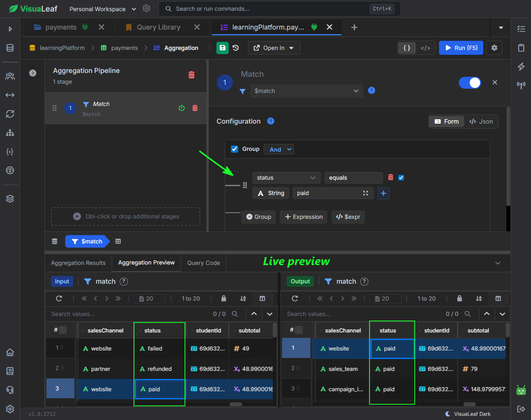This screenshot has height=420, width=531.
Task: Open query history clock icon
Action: [x=236, y=48]
